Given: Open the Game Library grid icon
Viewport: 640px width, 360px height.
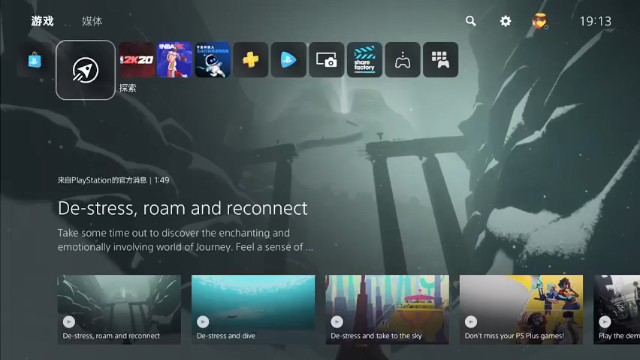Looking at the screenshot, I should (x=440, y=60).
